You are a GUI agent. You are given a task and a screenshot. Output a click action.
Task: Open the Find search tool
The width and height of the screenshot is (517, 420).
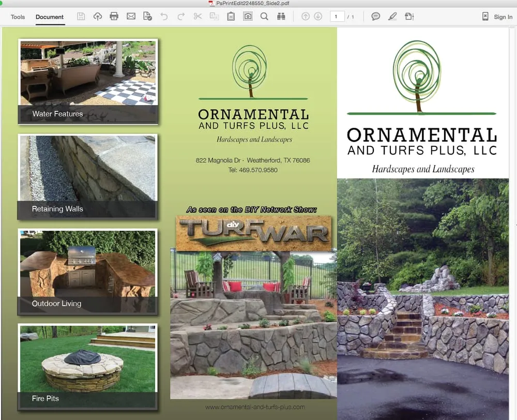point(263,16)
